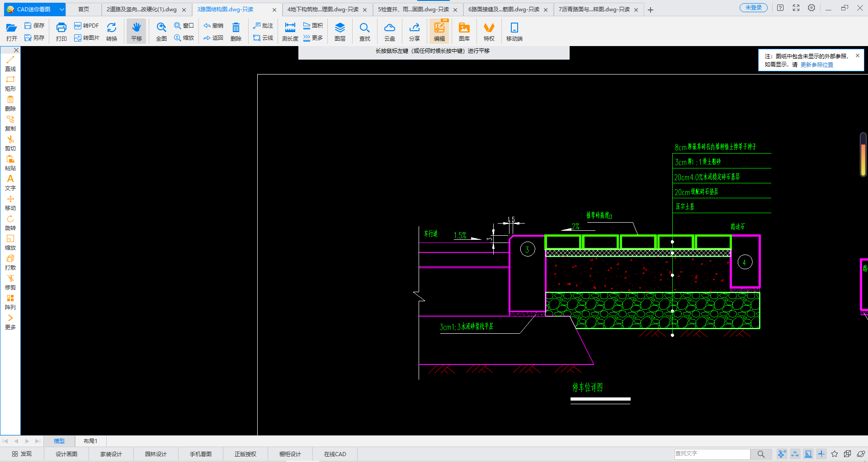Select the 平移 pan hand tool
This screenshot has height=462, width=868.
pos(136,31)
